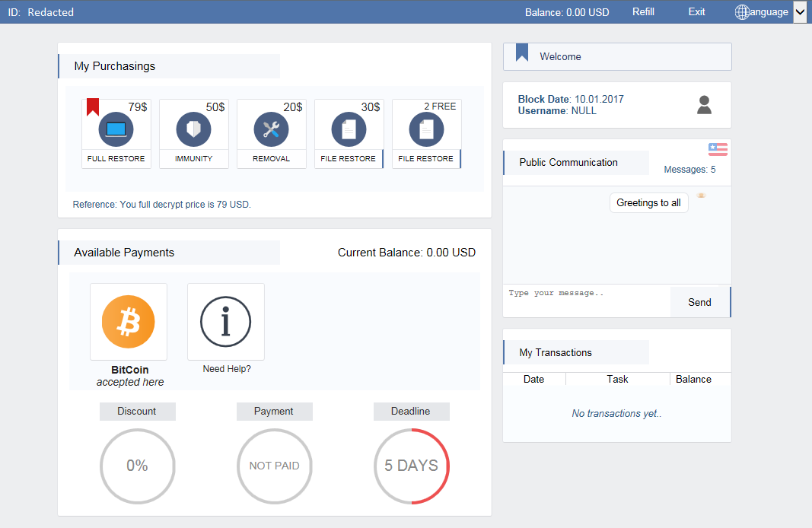Open the Refill menu item
This screenshot has width=812, height=528.
click(643, 12)
